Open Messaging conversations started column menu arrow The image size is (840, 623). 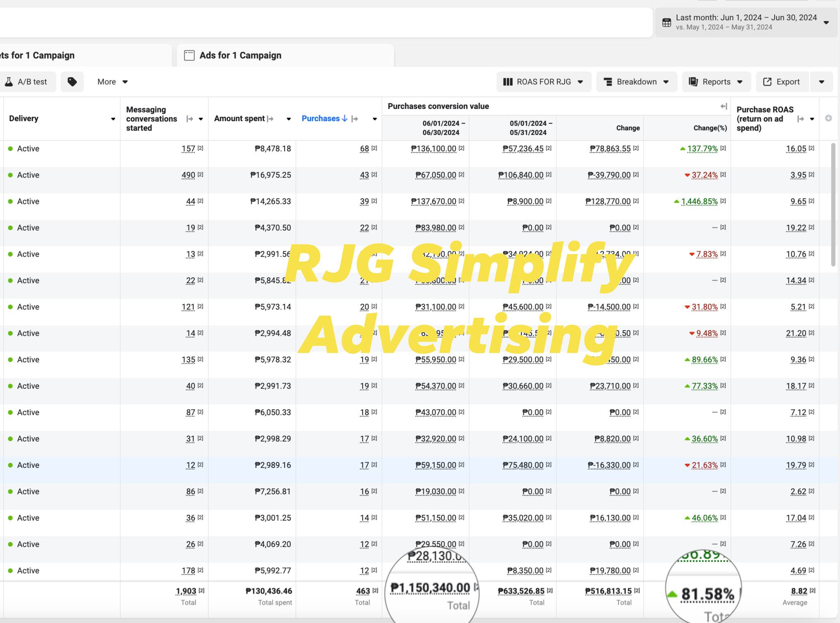pos(201,119)
